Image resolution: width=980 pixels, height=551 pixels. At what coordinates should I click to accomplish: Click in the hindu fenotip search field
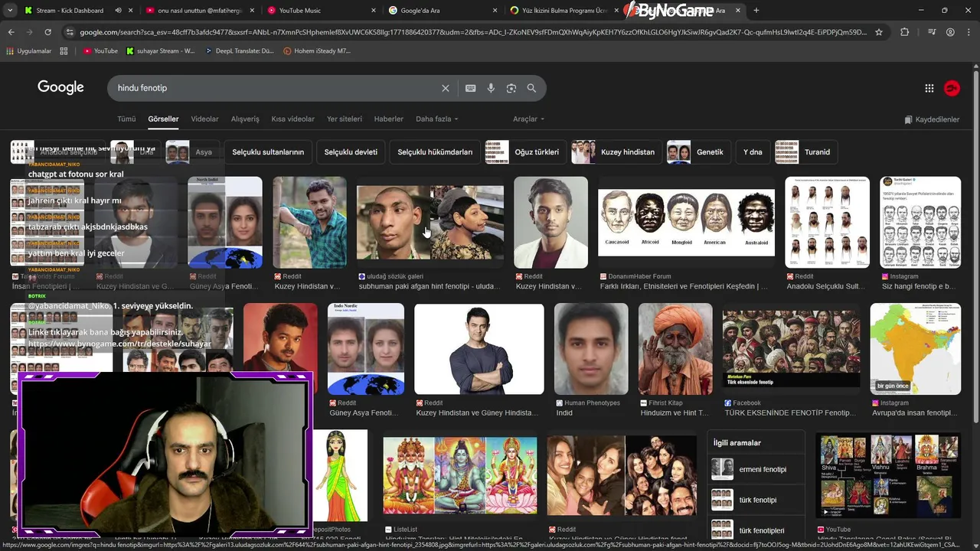[276, 88]
